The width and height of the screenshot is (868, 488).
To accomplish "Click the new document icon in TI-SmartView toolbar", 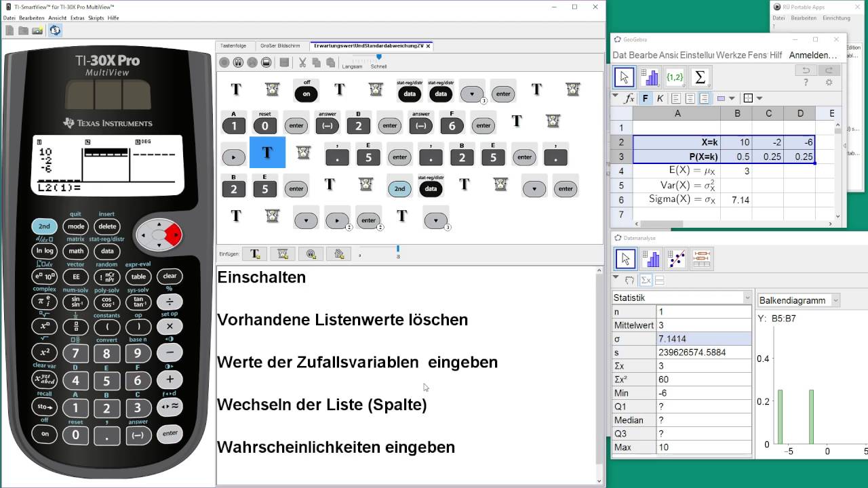I will tap(9, 30).
